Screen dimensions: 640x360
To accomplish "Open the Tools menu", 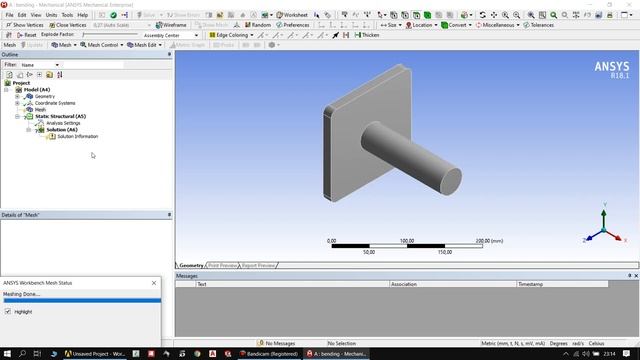I will point(67,15).
